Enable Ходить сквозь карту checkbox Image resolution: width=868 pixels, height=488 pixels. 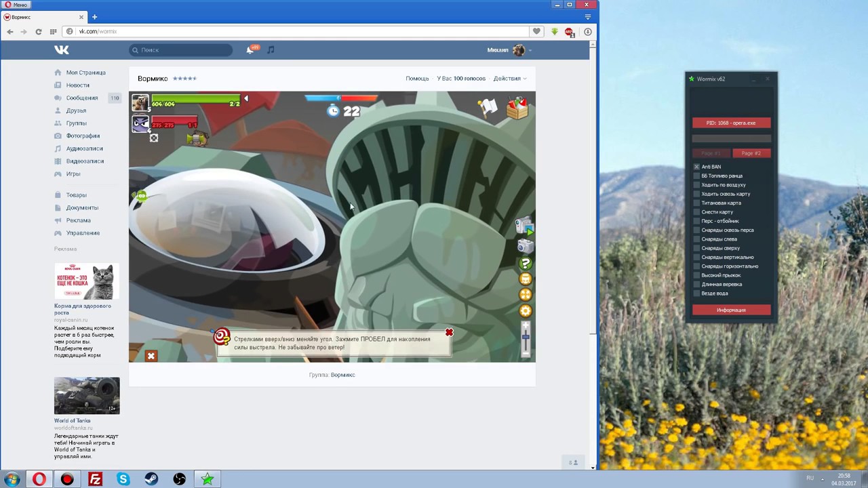tap(696, 194)
